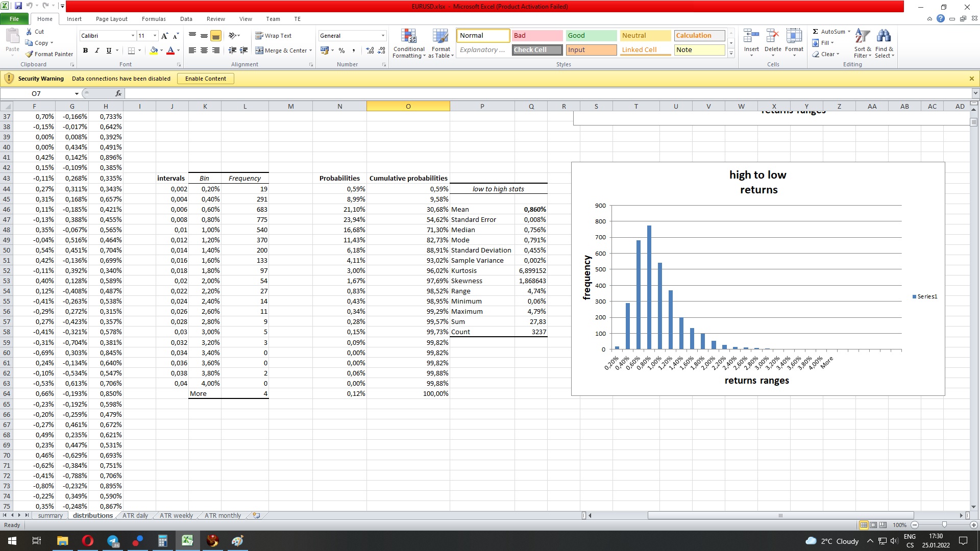Image resolution: width=980 pixels, height=551 pixels.
Task: Open Format as Table gallery
Action: (x=440, y=37)
